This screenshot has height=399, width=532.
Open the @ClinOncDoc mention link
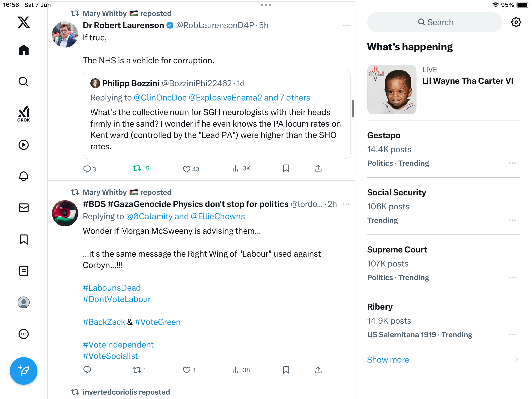[x=160, y=98]
